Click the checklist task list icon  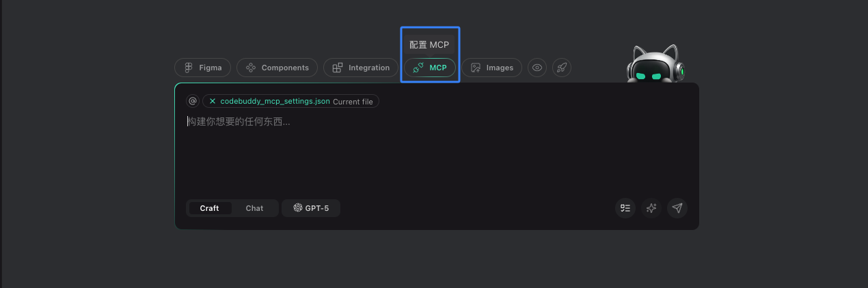pyautogui.click(x=625, y=208)
